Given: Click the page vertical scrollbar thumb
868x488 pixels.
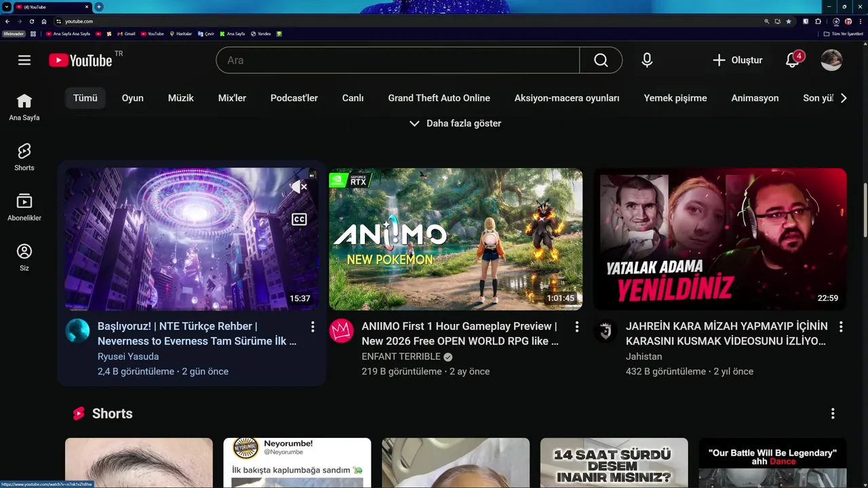Looking at the screenshot, I should [x=865, y=210].
